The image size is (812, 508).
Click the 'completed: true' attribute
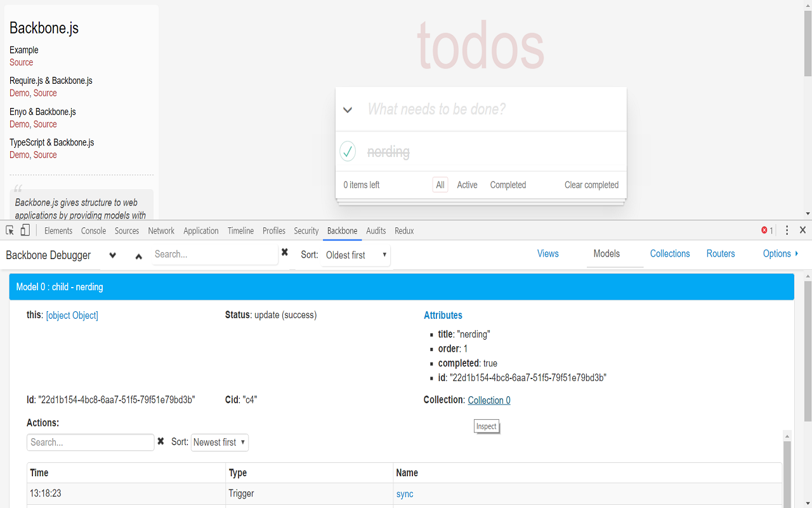click(x=468, y=363)
